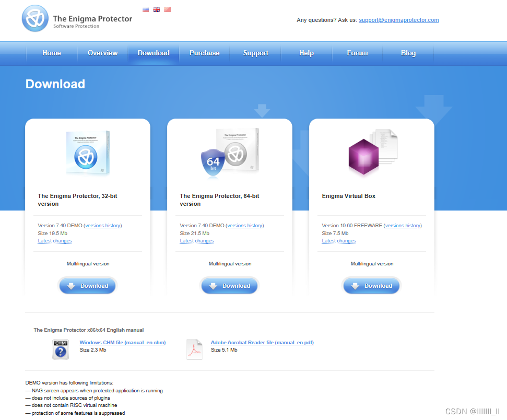
Task: Click 'The Enigma Protector x86/x64 English manual' text
Action: click(89, 330)
